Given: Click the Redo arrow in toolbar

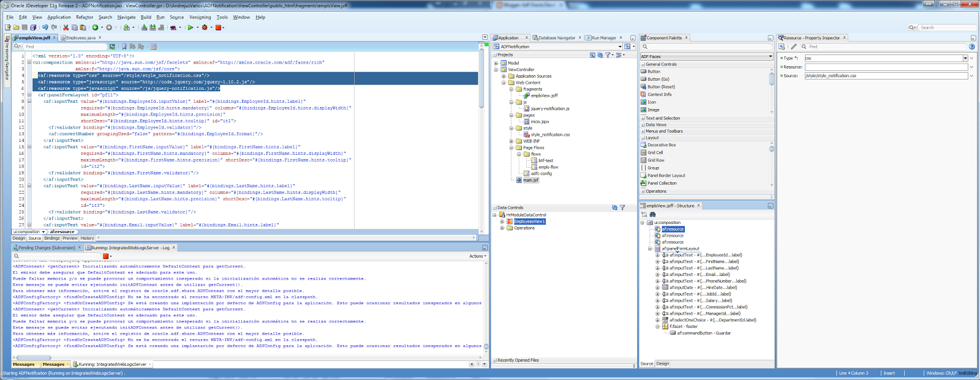Looking at the screenshot, I should pos(54,28).
